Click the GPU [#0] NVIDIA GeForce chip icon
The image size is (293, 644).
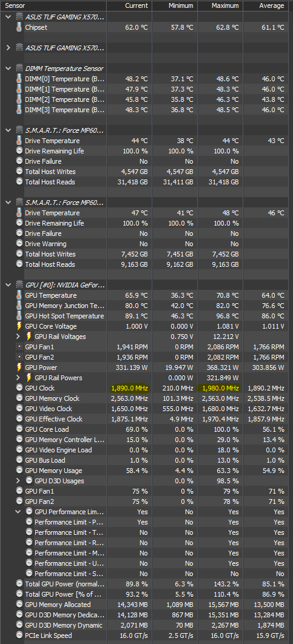[19, 284]
